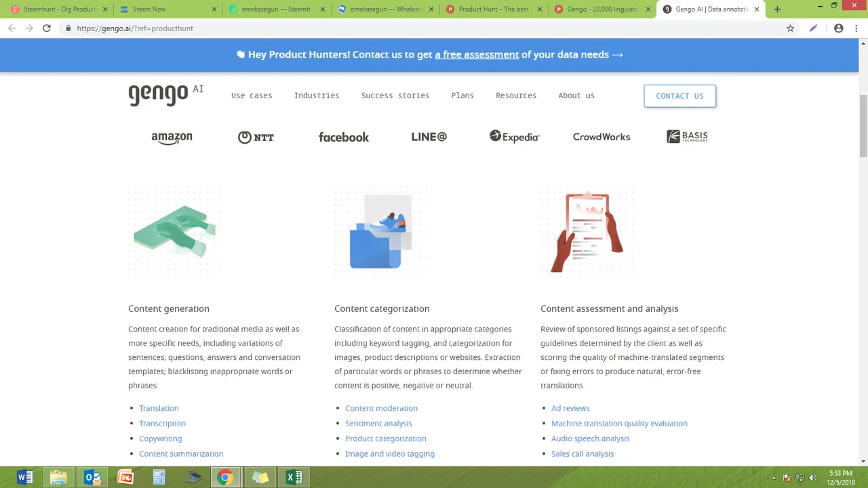This screenshot has width=868, height=488.
Task: Open Calculator from the taskbar
Action: click(x=159, y=478)
